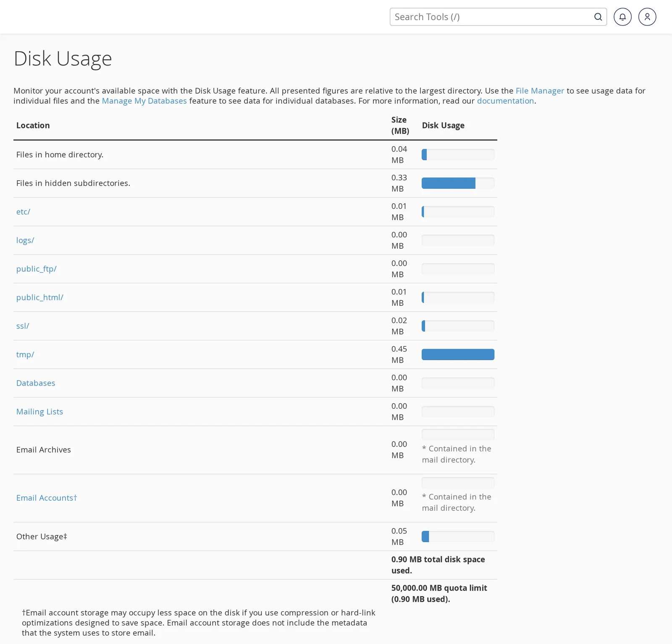This screenshot has width=672, height=644.
Task: Click the hidden subdirectories usage bar
Action: [458, 183]
